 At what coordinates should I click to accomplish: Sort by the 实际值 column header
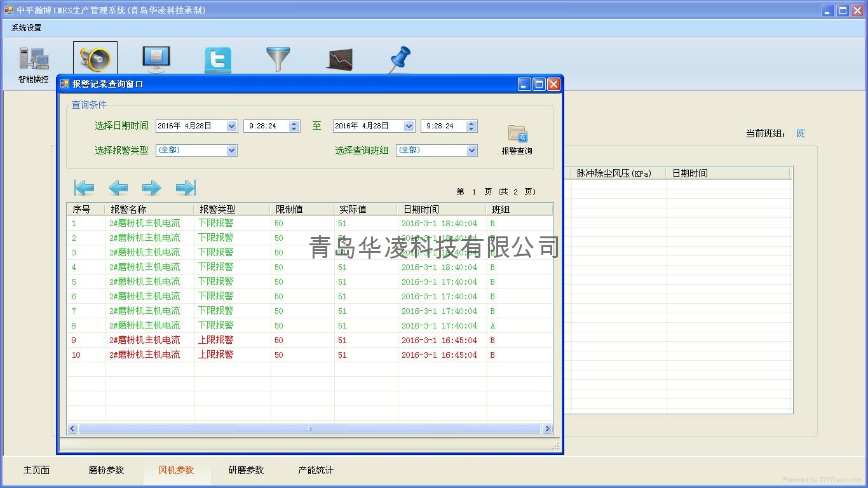click(365, 209)
